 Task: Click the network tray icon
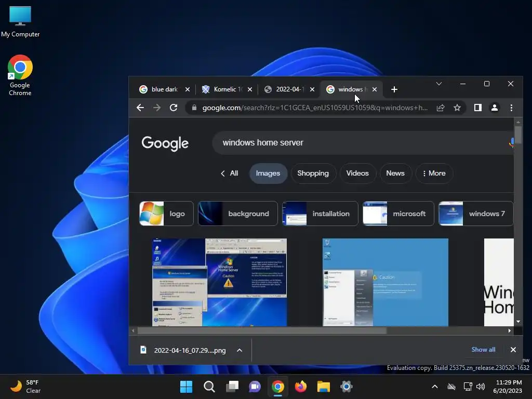click(x=468, y=387)
